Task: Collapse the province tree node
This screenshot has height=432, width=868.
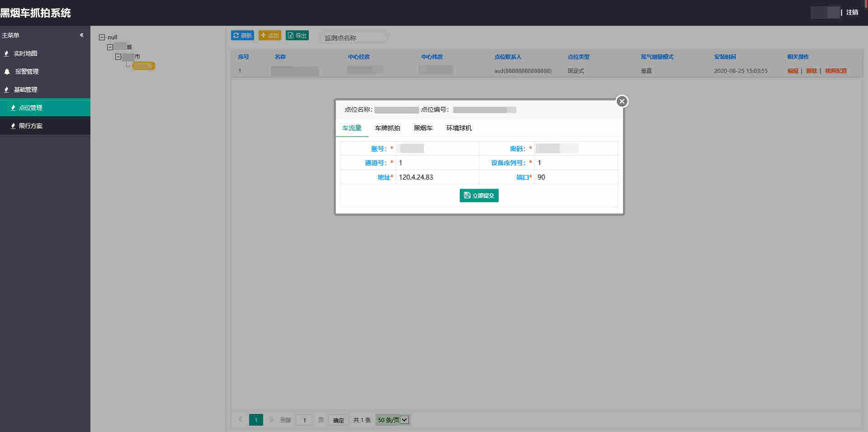Action: (110, 47)
